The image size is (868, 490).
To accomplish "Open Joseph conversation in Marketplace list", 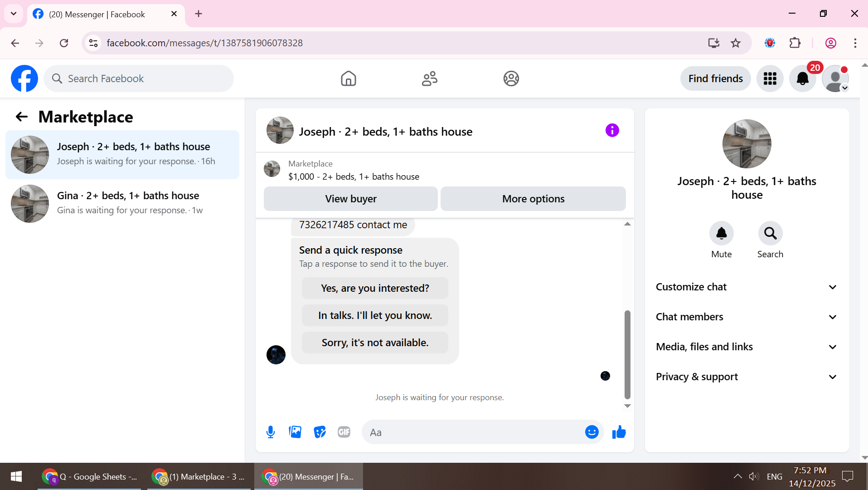I will pyautogui.click(x=122, y=154).
